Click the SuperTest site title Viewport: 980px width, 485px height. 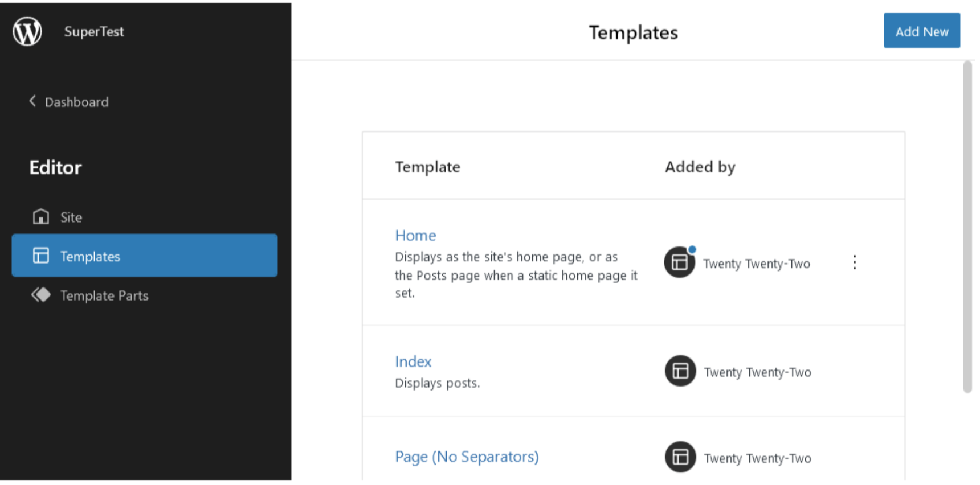[x=94, y=32]
